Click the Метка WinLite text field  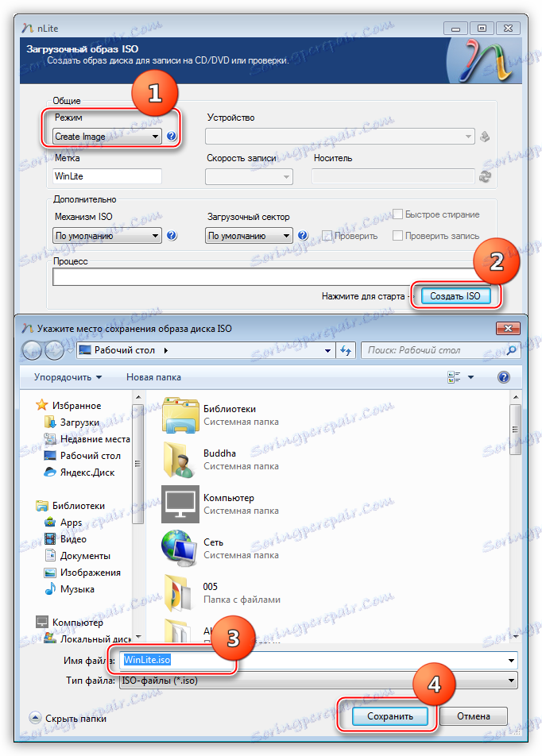107,176
